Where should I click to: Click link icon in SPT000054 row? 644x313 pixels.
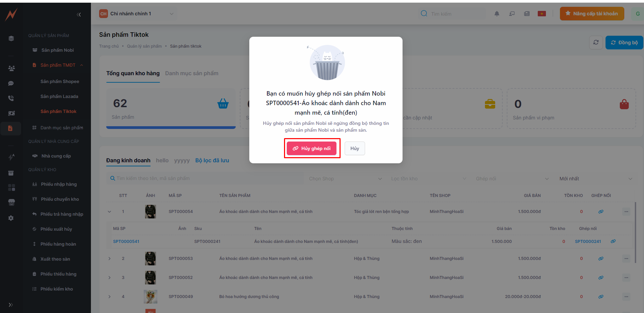[x=601, y=212]
